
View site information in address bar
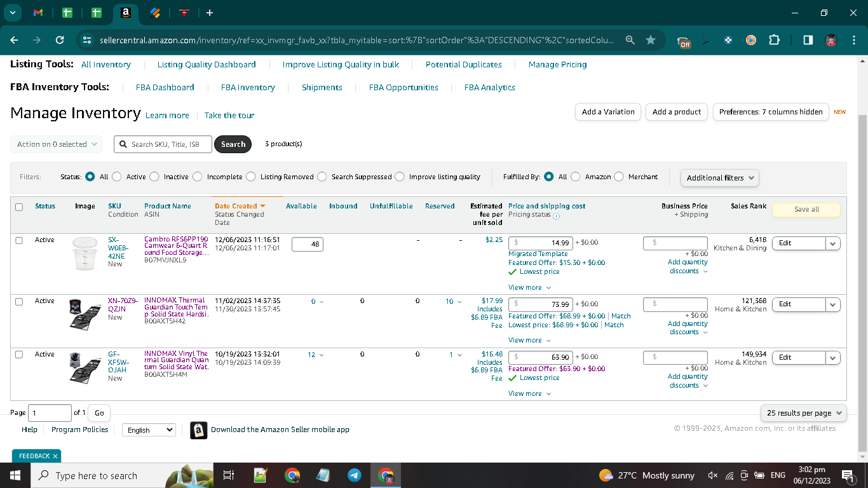pyautogui.click(x=87, y=40)
